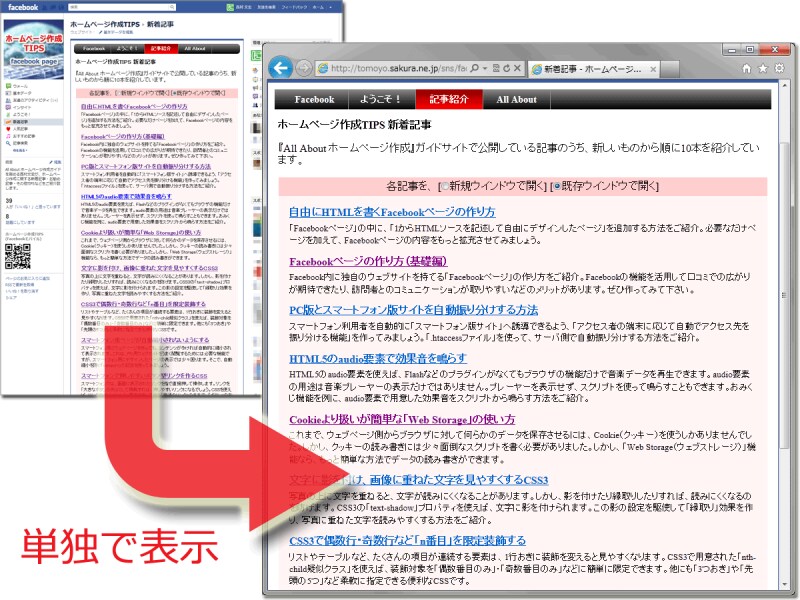This screenshot has height=600, width=800.
Task: Click the green profile icon in the Facebook header
Action: pyautogui.click(x=230, y=7)
